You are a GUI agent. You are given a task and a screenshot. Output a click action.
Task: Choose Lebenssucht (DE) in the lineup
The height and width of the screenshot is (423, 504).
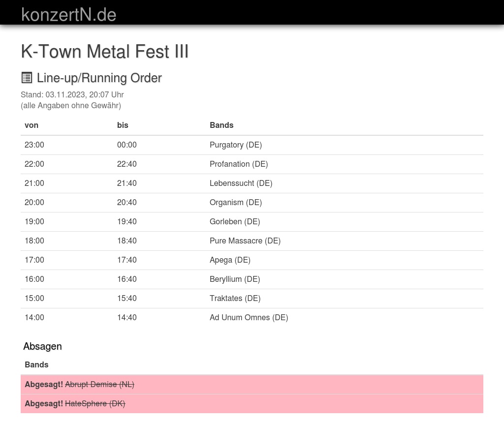[x=241, y=183]
